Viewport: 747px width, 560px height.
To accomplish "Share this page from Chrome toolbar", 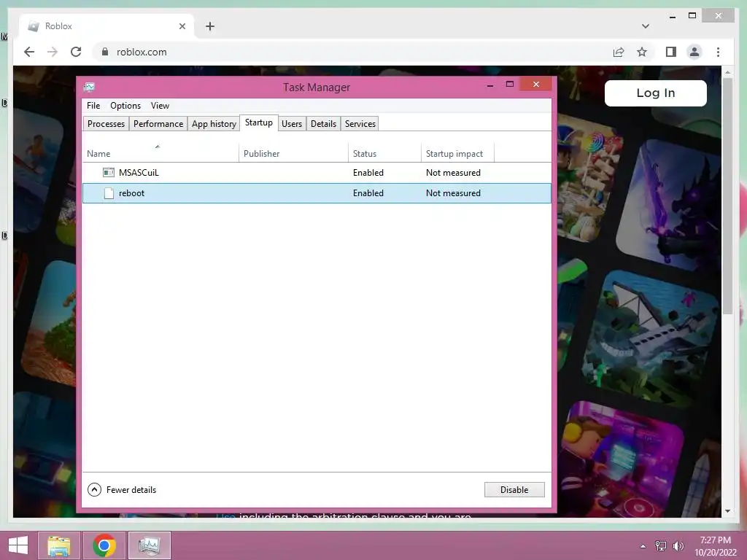I will click(x=619, y=52).
